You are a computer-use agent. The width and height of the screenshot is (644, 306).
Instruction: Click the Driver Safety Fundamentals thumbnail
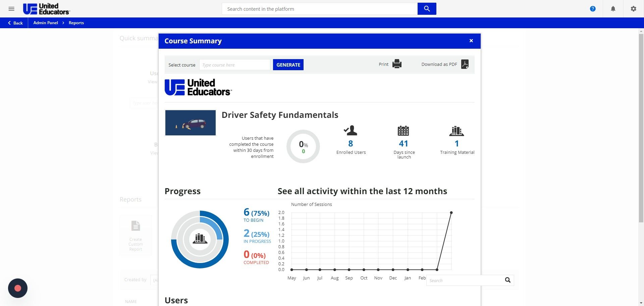pos(190,123)
